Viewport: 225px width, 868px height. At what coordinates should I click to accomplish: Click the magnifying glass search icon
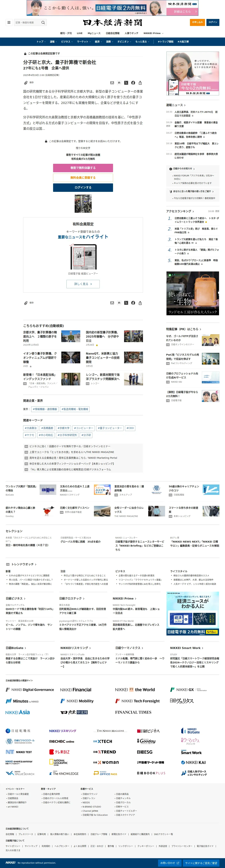point(43,23)
